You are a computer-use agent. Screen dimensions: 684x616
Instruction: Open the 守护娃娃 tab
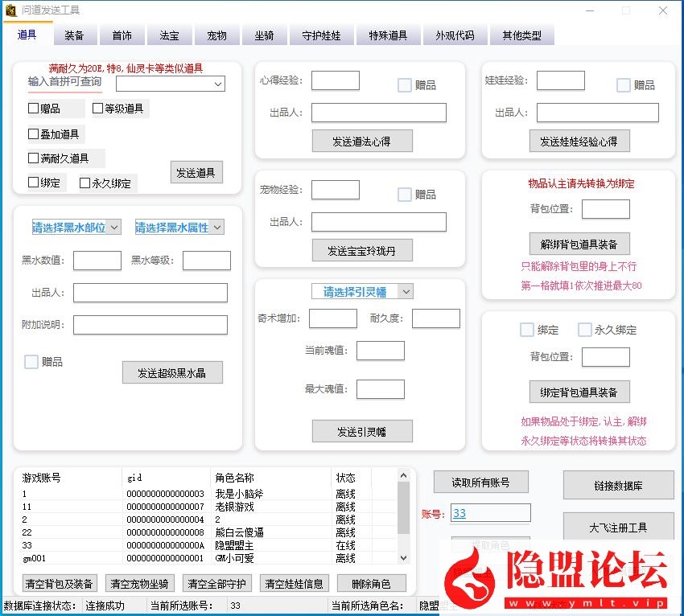click(321, 36)
